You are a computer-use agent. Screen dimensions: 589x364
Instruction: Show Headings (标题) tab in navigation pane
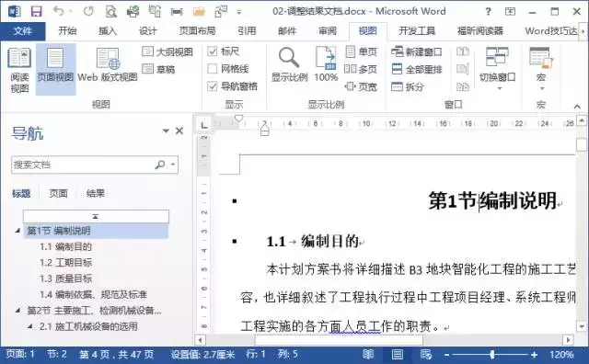(21, 193)
